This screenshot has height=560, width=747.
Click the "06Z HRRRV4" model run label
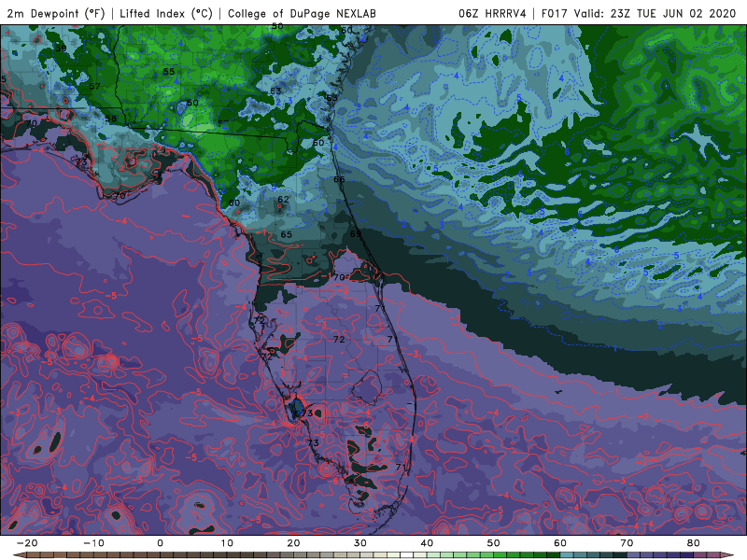[492, 13]
